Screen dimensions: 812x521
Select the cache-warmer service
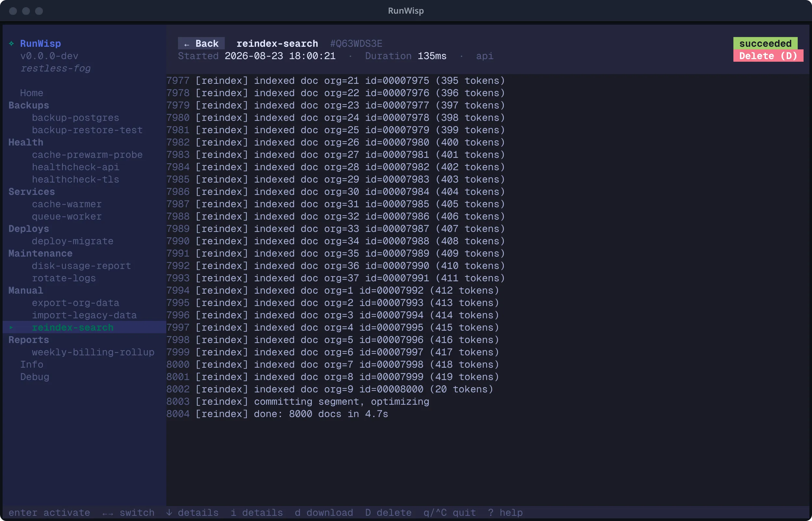67,204
